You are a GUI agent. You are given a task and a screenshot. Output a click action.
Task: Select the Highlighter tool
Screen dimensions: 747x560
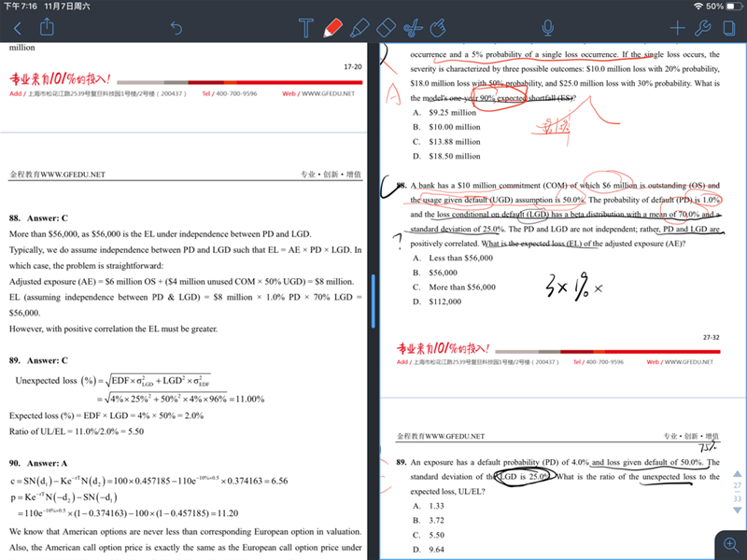click(x=359, y=28)
